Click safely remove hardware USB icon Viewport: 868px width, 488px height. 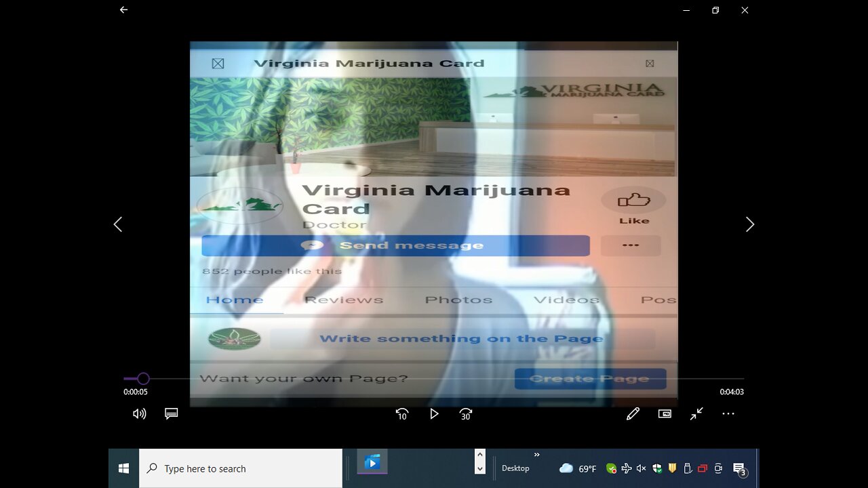point(688,468)
